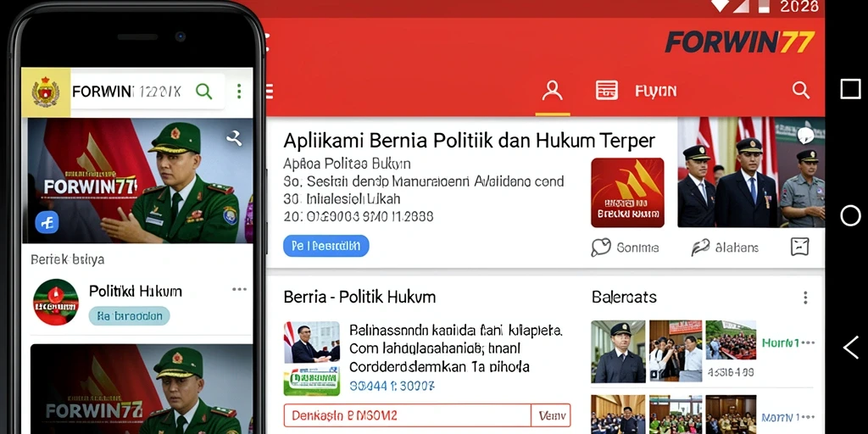Tap the FORWIN search field on phone
The image size is (868, 434).
pyautogui.click(x=147, y=92)
